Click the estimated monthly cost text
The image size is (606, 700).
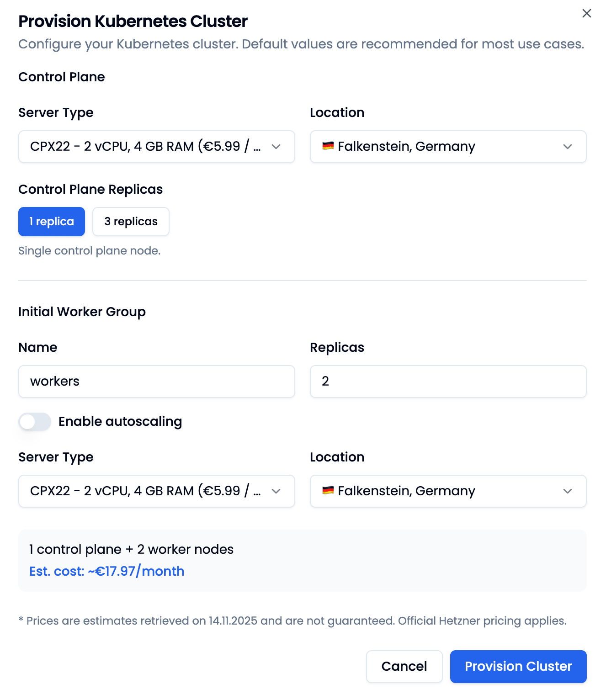point(106,571)
